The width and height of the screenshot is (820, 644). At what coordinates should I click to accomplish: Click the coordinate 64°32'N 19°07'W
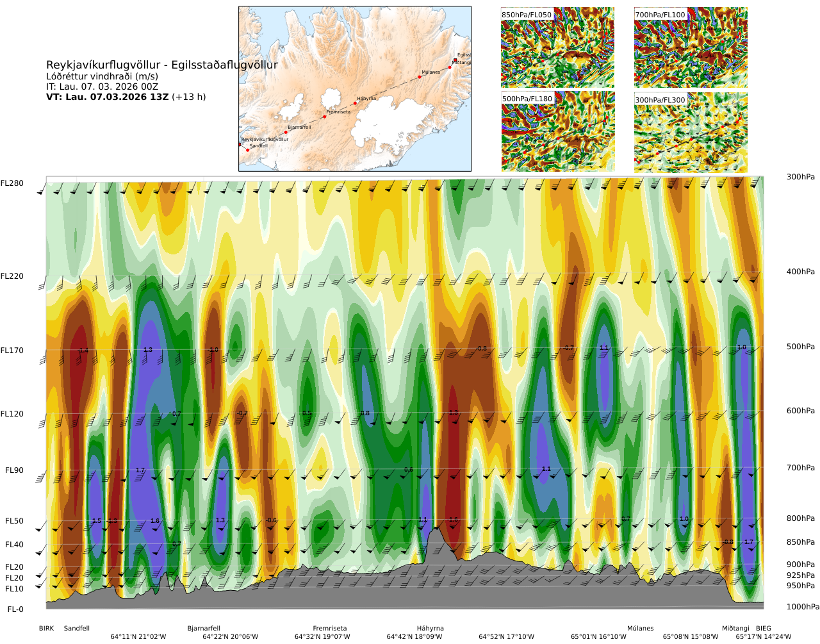tap(322, 637)
